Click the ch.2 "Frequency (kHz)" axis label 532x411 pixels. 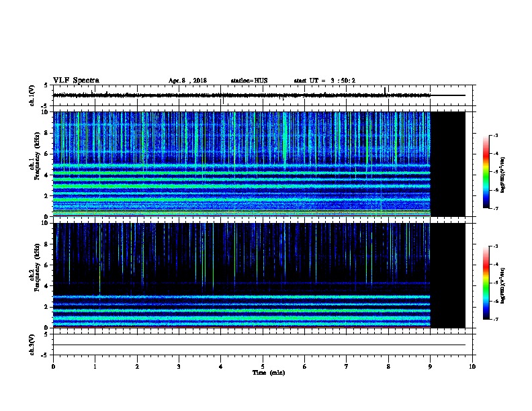(37, 267)
